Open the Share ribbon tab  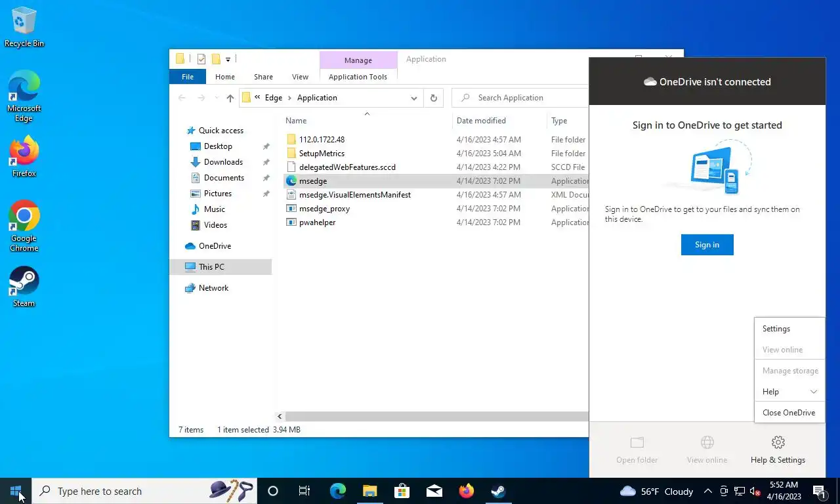tap(263, 77)
